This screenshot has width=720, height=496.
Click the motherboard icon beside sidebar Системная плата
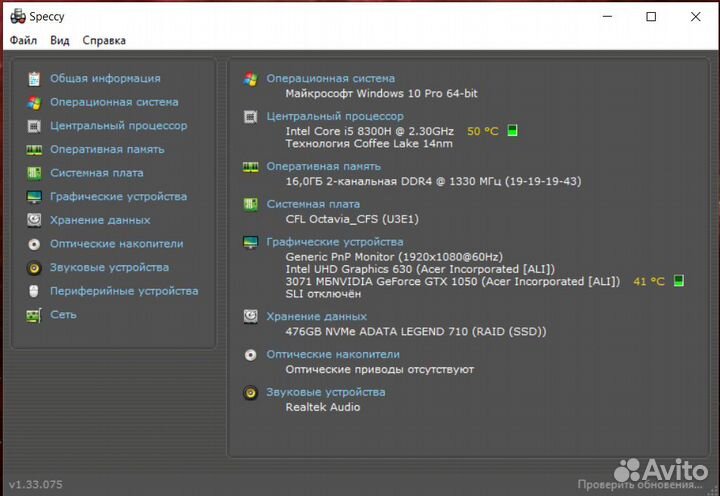point(34,173)
